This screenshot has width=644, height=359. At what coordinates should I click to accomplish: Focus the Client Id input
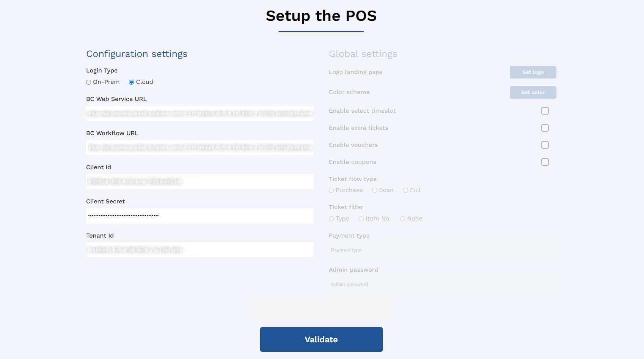point(200,182)
